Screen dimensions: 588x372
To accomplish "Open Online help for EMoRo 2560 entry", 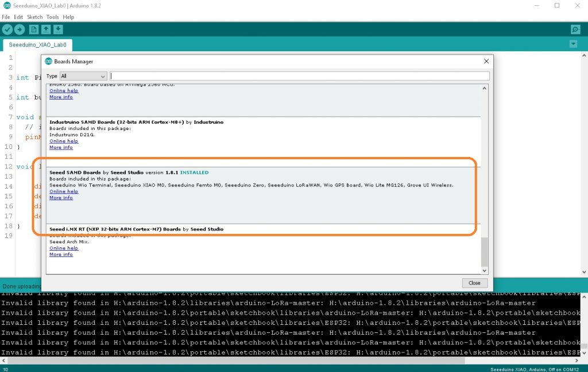I will tap(64, 90).
